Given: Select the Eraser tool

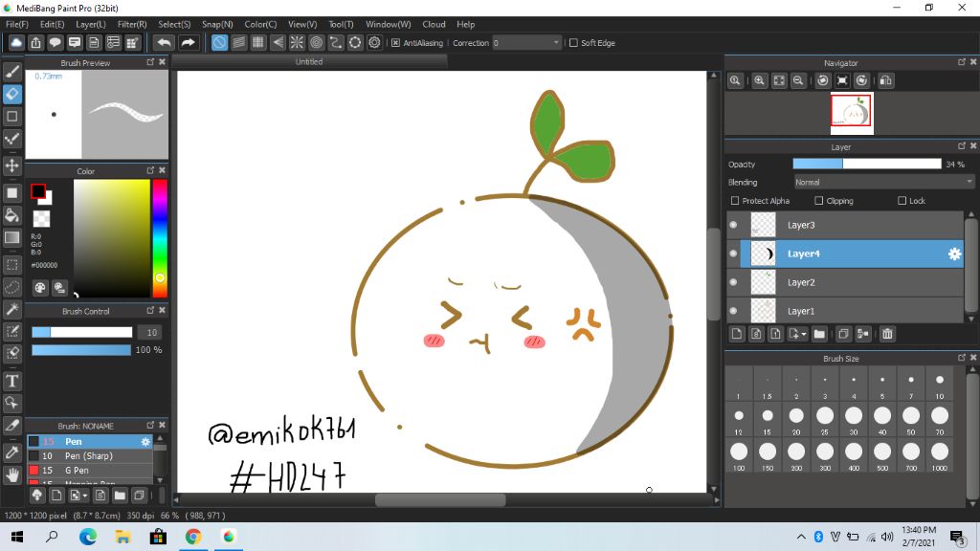Looking at the screenshot, I should pyautogui.click(x=12, y=95).
